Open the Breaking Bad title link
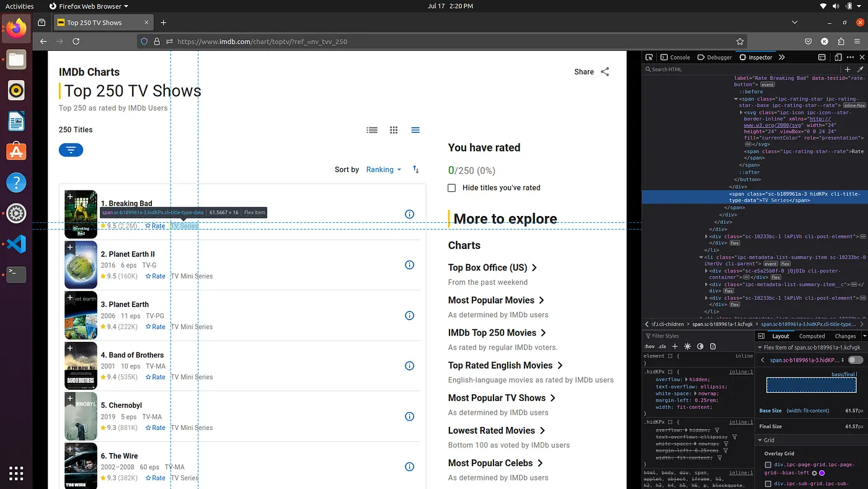 (x=126, y=204)
